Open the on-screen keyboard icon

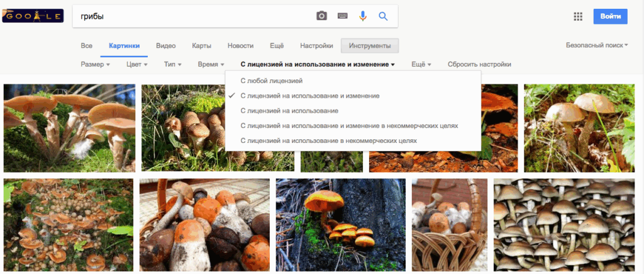tap(343, 16)
